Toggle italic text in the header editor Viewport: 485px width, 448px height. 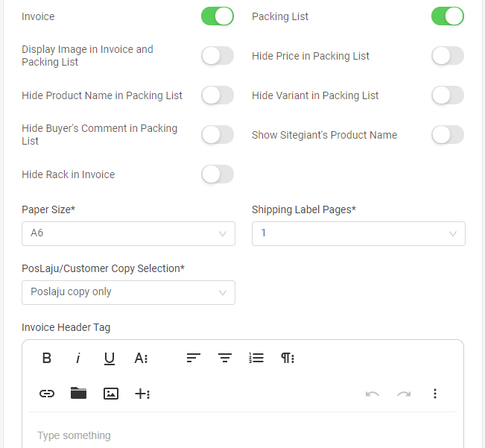coord(78,358)
